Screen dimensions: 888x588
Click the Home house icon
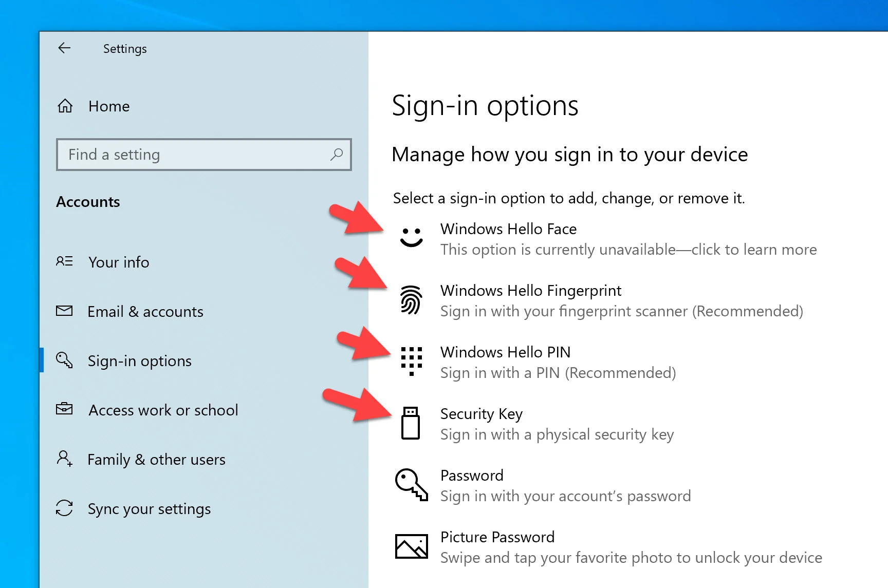[x=65, y=106]
